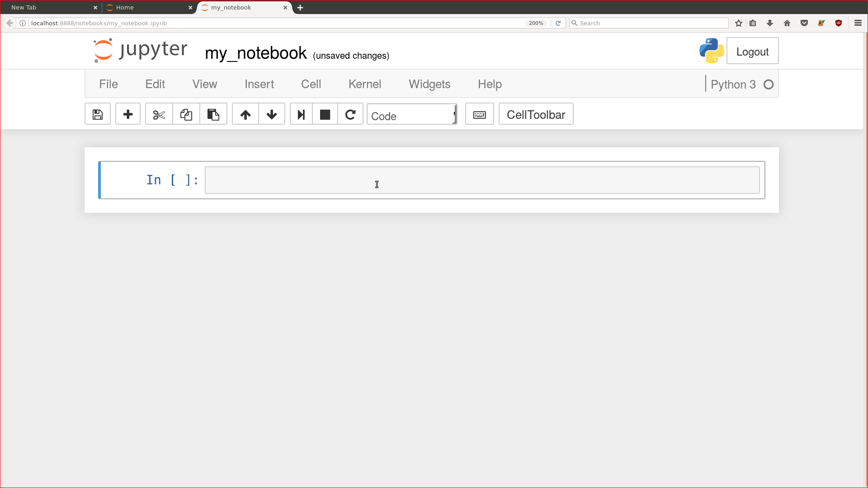Close the New Tab browser tab
This screenshot has width=868, height=488.
click(95, 8)
